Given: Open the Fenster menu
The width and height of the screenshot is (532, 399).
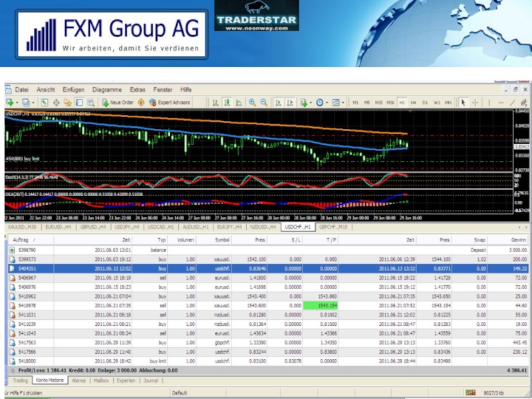Looking at the screenshot, I should (163, 90).
